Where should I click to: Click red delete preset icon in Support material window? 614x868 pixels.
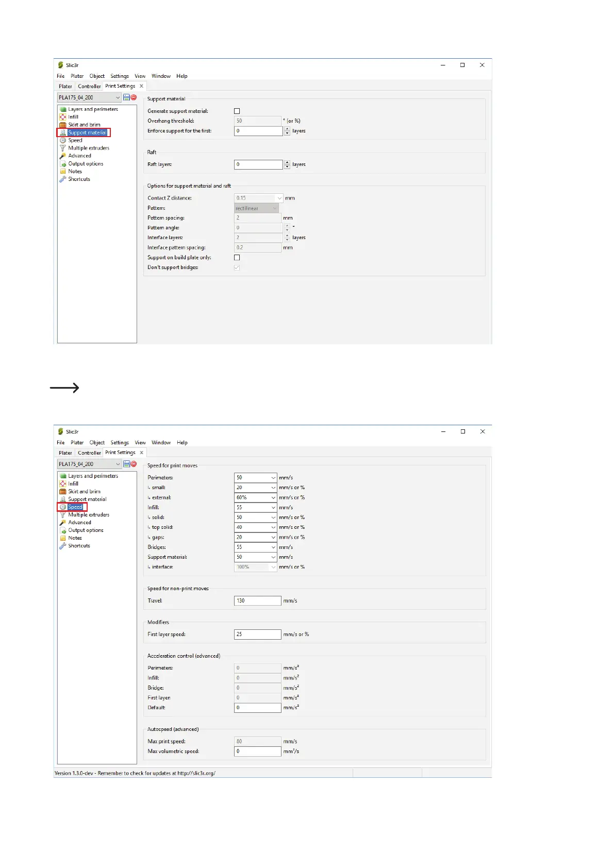[x=134, y=97]
